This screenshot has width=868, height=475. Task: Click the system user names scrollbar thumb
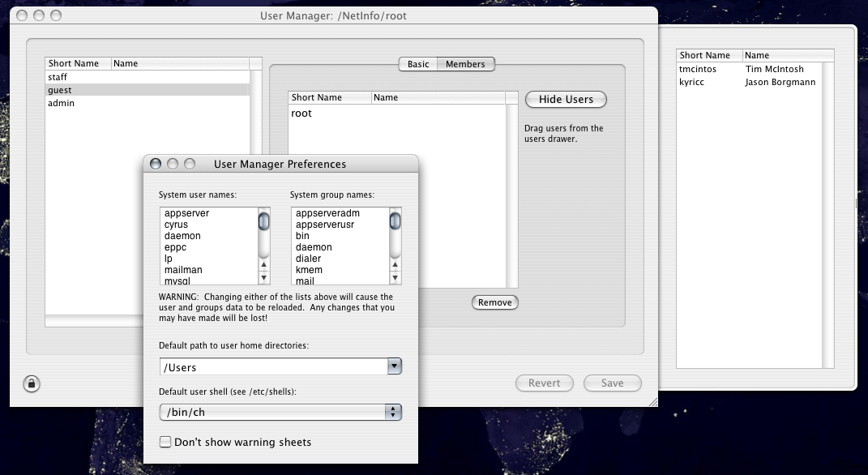[x=264, y=221]
